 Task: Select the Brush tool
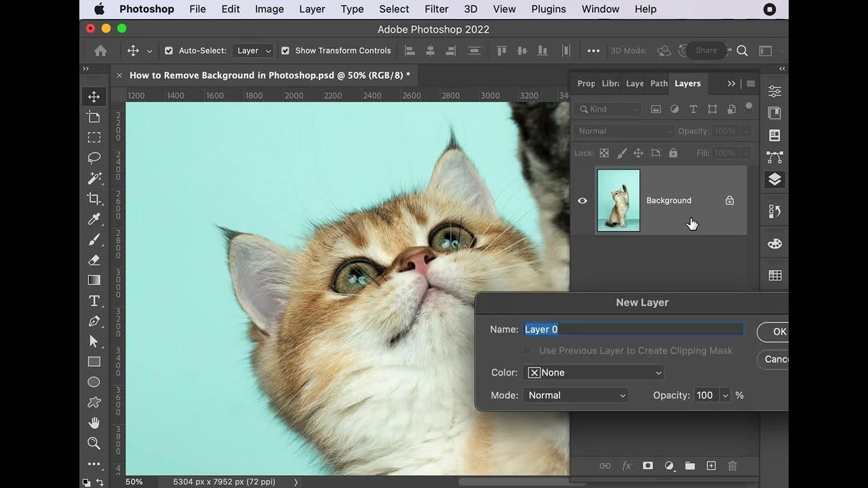point(94,239)
